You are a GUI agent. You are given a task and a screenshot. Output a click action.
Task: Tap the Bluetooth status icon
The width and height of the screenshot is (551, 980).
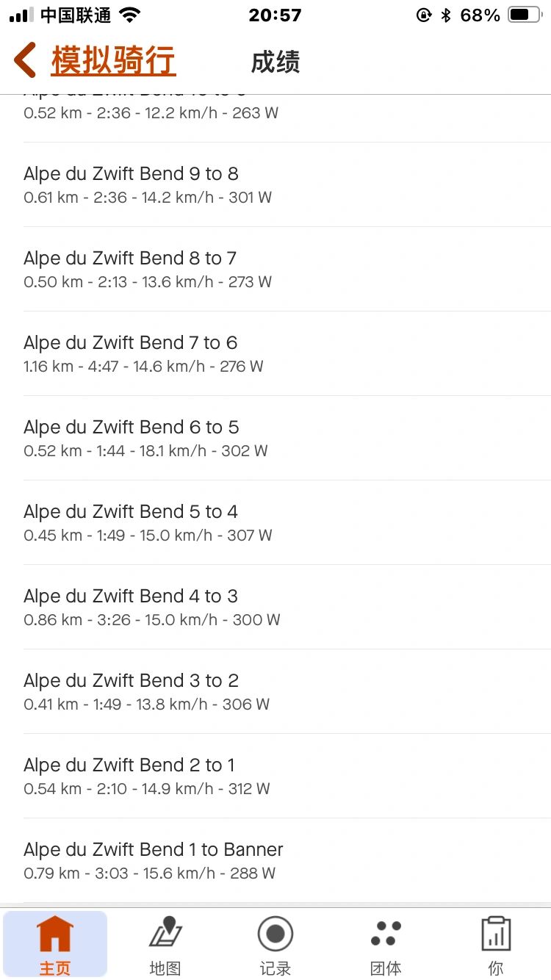[x=445, y=15]
